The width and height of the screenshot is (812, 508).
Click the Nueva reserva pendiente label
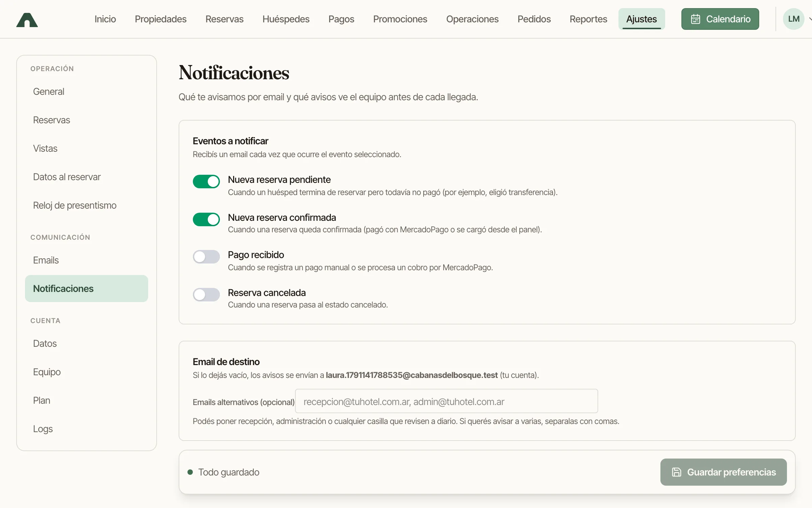279,179
